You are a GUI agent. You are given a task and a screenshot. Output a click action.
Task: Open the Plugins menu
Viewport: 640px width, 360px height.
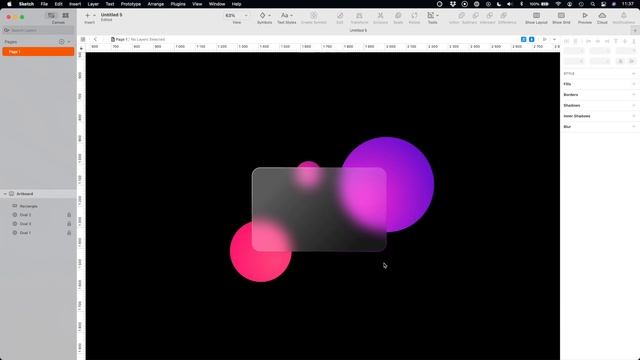click(178, 4)
